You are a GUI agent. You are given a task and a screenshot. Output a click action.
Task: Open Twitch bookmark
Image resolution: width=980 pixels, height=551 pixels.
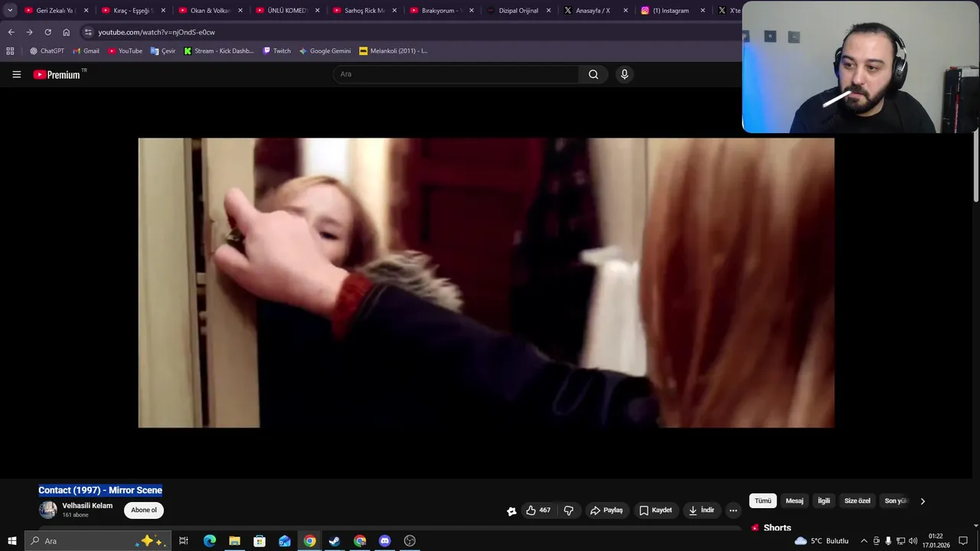[x=276, y=51]
